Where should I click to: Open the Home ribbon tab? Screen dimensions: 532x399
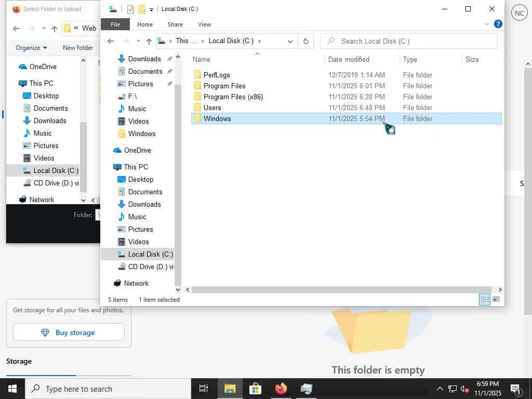(145, 24)
